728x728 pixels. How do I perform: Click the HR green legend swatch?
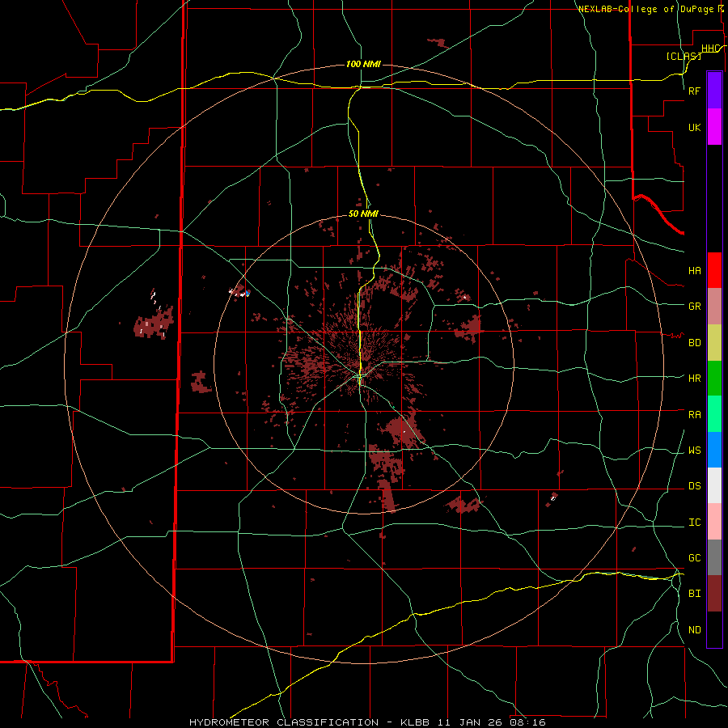714,379
